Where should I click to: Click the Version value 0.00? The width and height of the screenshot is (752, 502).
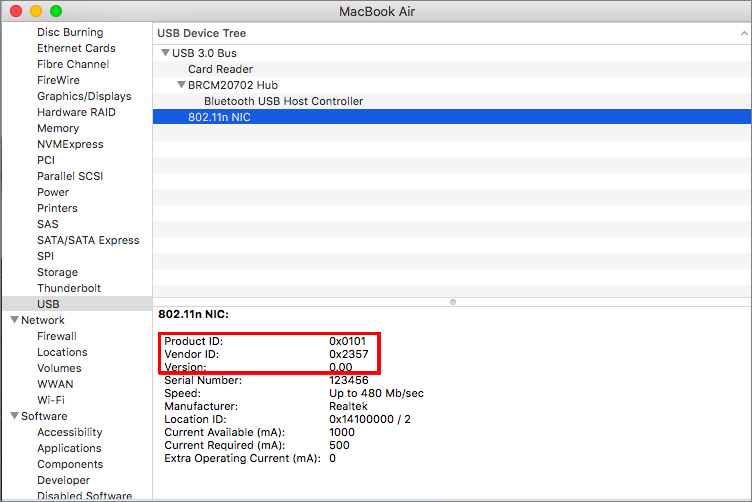pyautogui.click(x=341, y=367)
